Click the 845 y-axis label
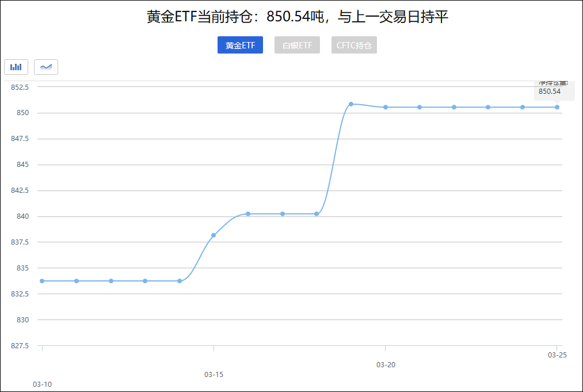Screen dimensions: 583x392 [x=22, y=165]
